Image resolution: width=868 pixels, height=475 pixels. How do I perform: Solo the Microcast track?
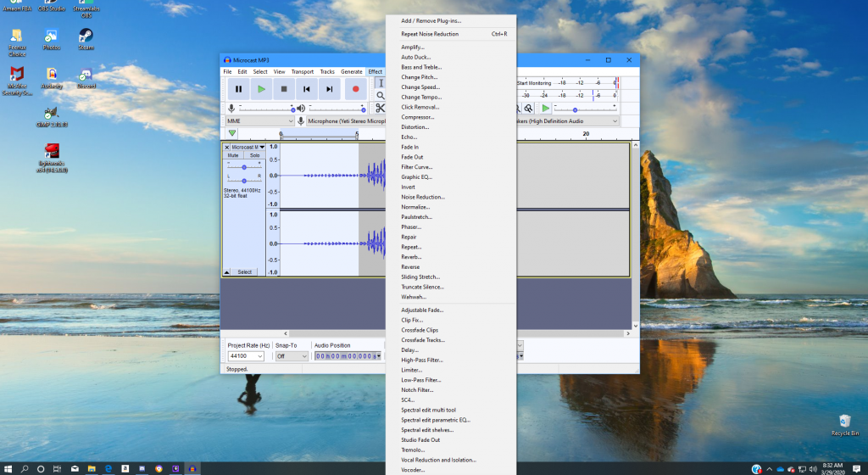point(254,155)
